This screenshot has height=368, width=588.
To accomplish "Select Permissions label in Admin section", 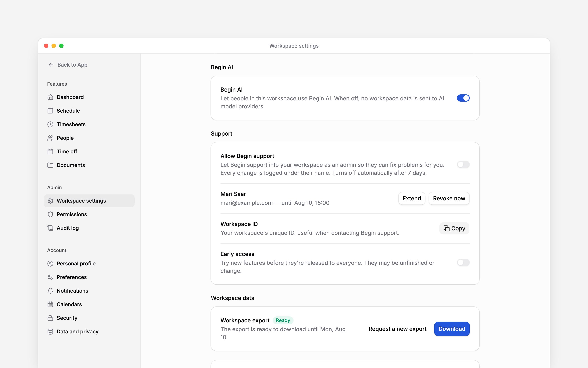I will (x=72, y=214).
